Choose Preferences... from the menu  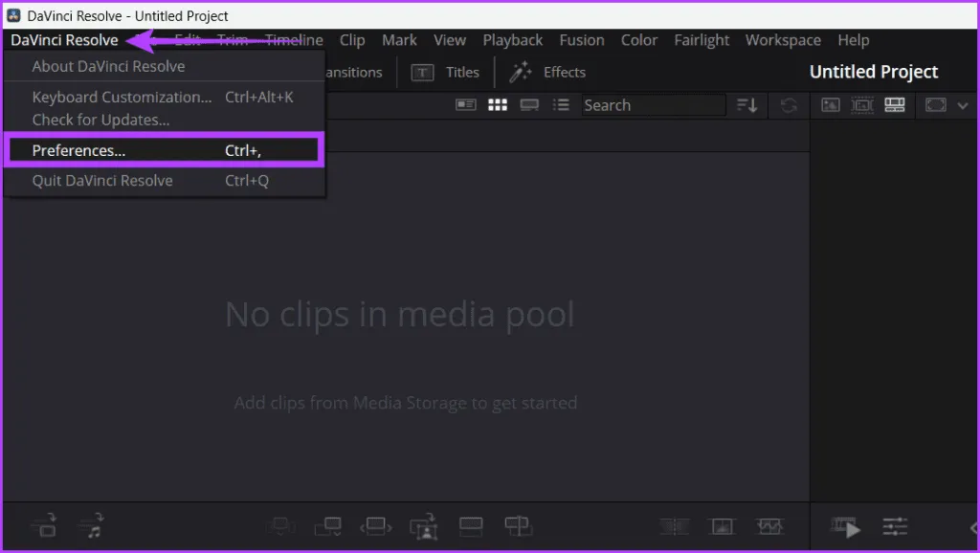pyautogui.click(x=78, y=150)
